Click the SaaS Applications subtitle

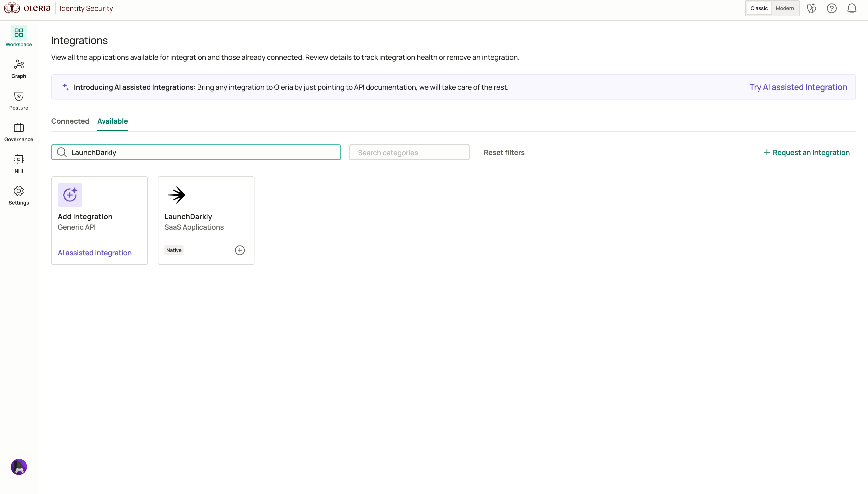(194, 227)
